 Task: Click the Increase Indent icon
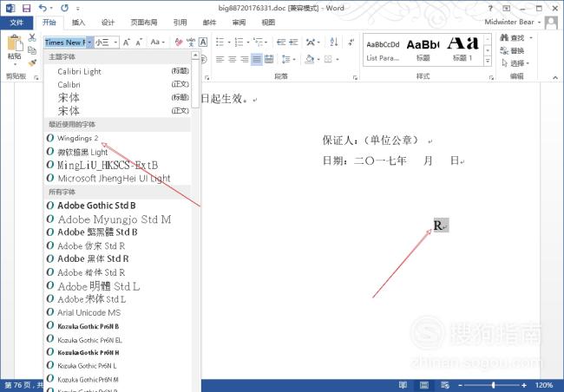tap(294, 42)
